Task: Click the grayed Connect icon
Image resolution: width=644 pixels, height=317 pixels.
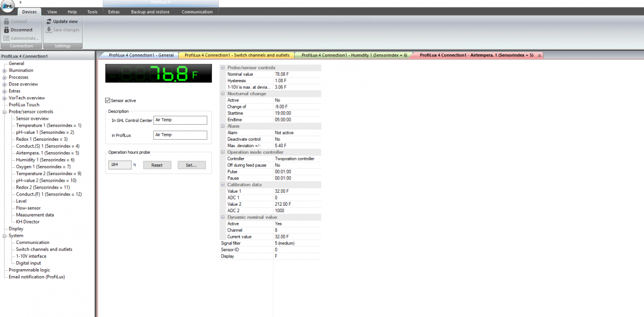Action: (x=6, y=21)
